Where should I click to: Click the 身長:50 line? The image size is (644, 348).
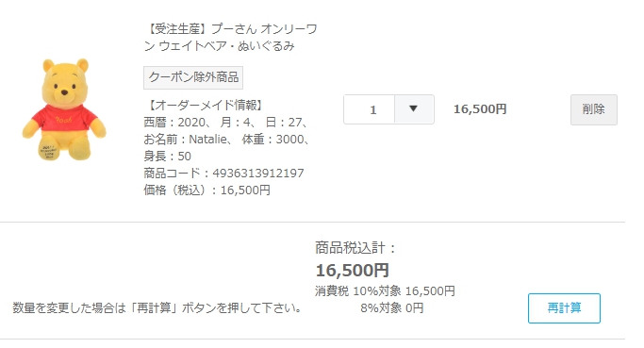(x=167, y=157)
